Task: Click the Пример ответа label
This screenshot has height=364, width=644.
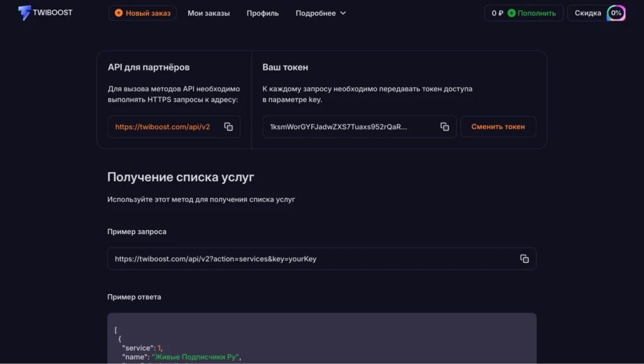Action: (x=134, y=297)
